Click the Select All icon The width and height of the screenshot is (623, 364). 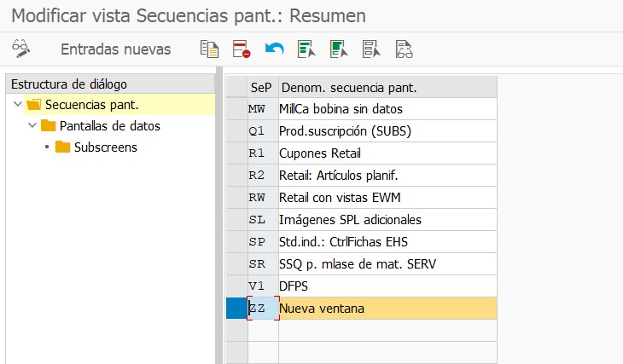(306, 49)
